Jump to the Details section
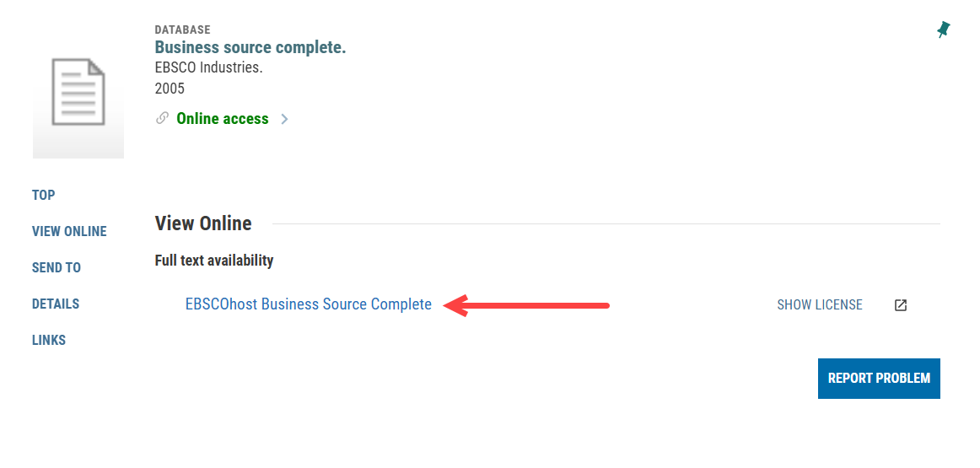Image resolution: width=980 pixels, height=468 pixels. [x=56, y=304]
